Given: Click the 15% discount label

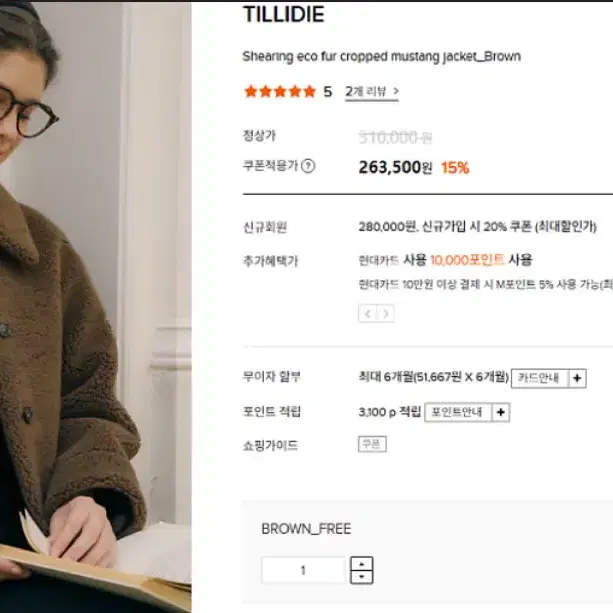Looking at the screenshot, I should click(455, 168).
